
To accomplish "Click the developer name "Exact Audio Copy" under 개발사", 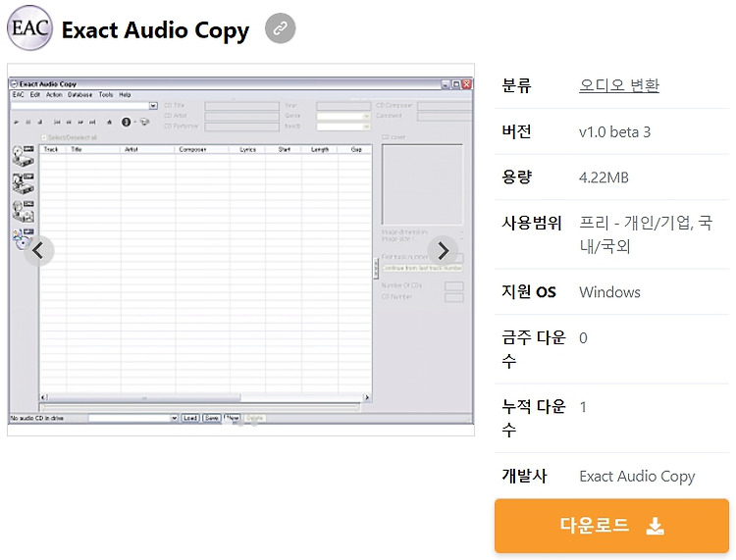I will tap(637, 477).
